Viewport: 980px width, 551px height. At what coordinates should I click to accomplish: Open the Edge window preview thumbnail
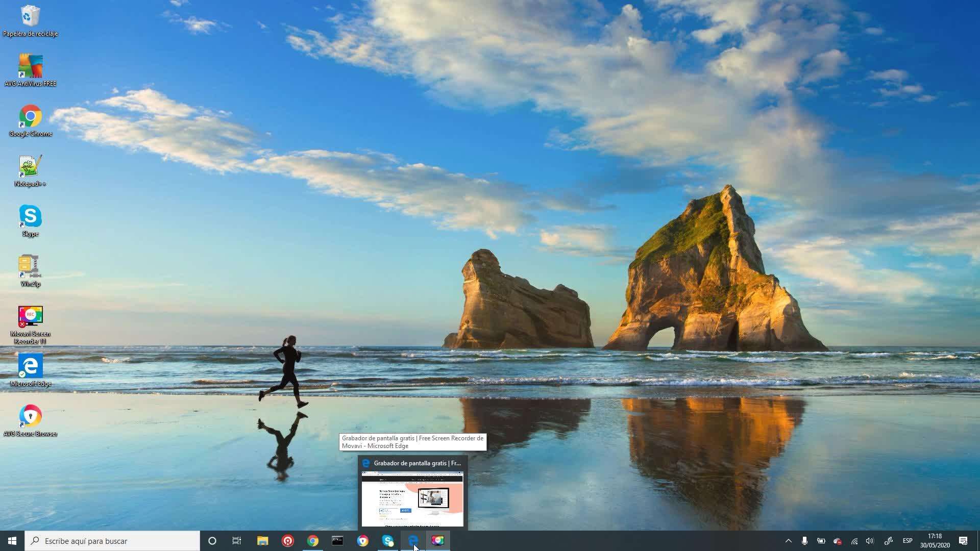(x=412, y=498)
